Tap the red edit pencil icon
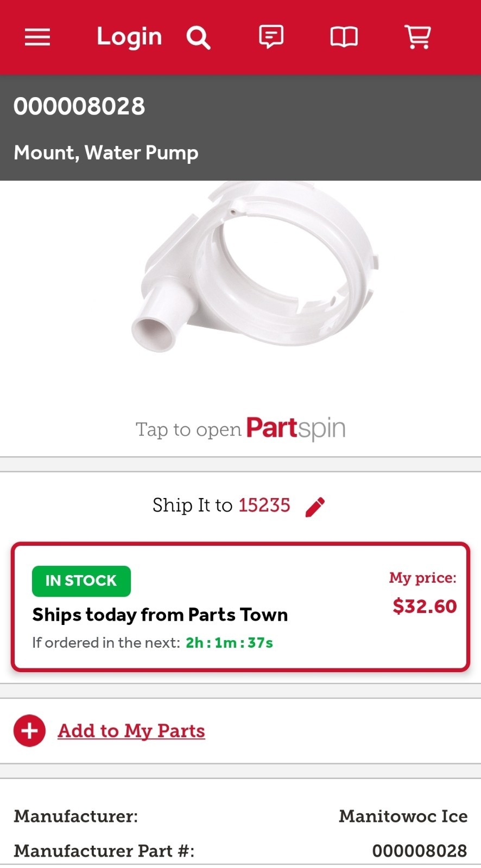Screen dimensions: 481x868 click(315, 505)
